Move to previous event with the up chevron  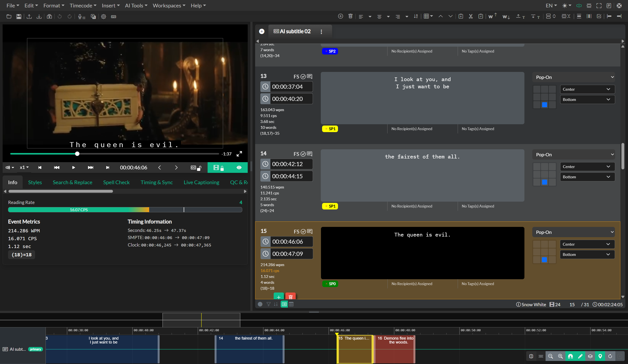pyautogui.click(x=441, y=16)
